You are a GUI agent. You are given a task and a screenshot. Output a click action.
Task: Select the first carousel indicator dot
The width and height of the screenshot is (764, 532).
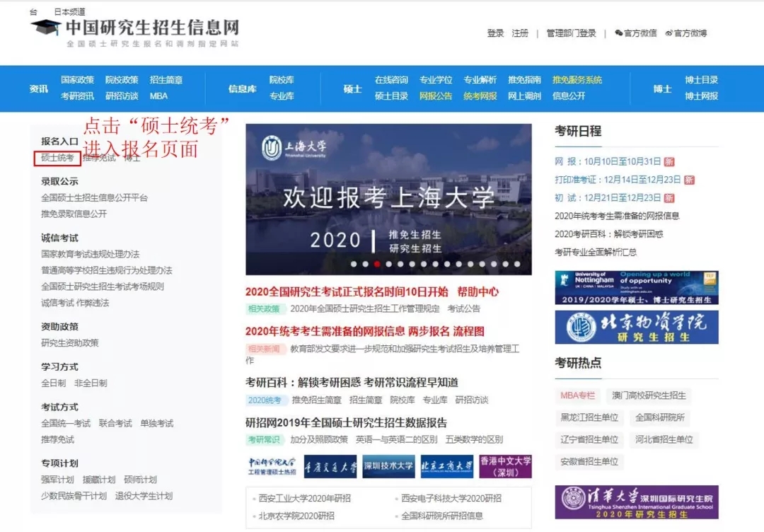(x=354, y=264)
